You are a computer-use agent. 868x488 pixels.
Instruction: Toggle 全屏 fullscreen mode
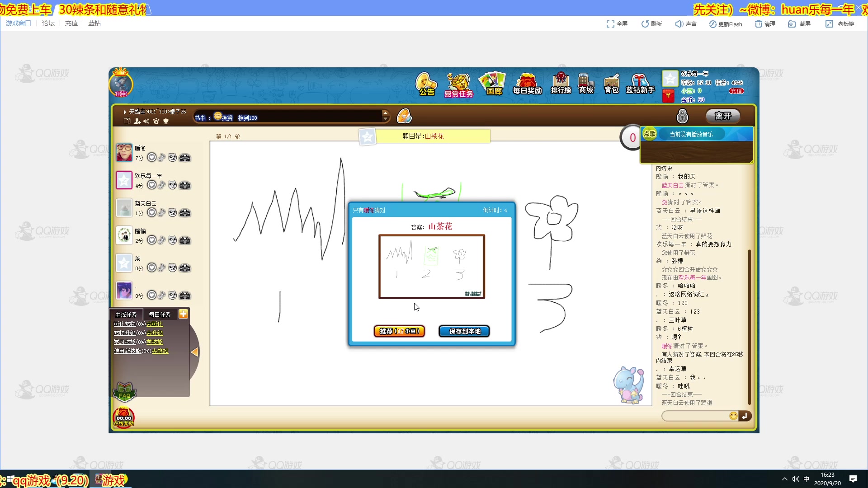(617, 24)
